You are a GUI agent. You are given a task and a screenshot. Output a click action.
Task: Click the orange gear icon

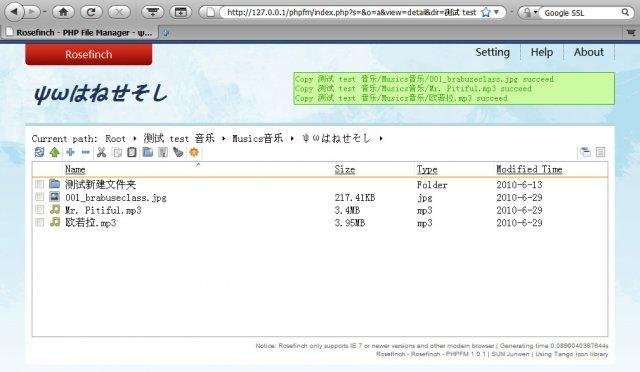[x=194, y=152]
